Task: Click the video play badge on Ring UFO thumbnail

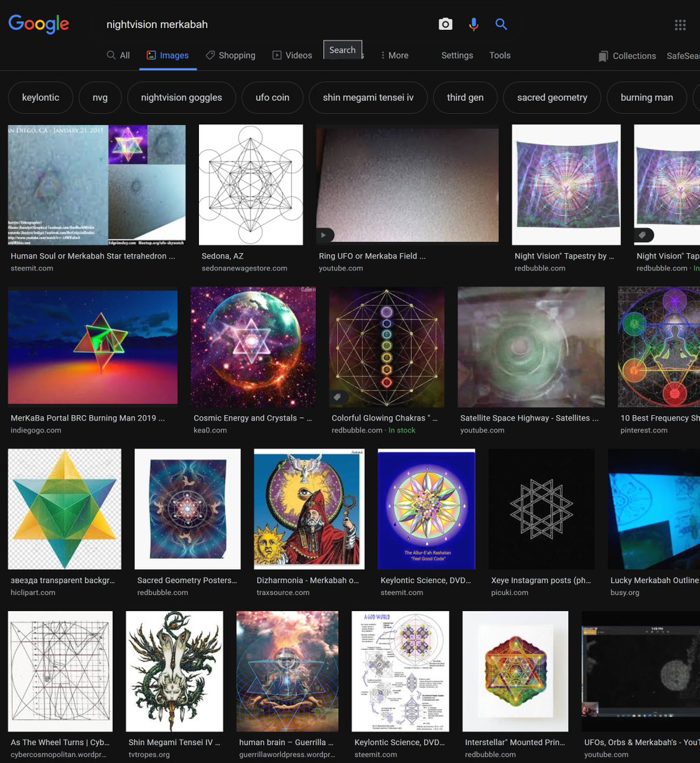Action: tap(324, 235)
